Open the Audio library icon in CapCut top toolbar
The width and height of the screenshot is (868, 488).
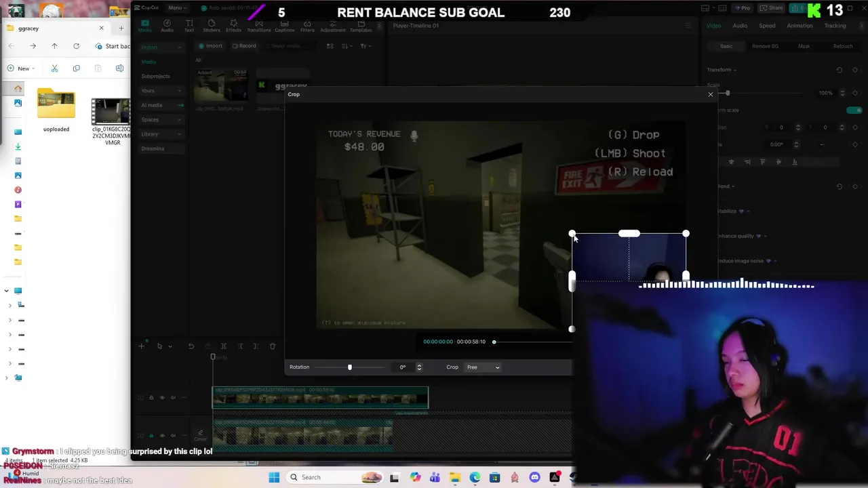(x=167, y=26)
